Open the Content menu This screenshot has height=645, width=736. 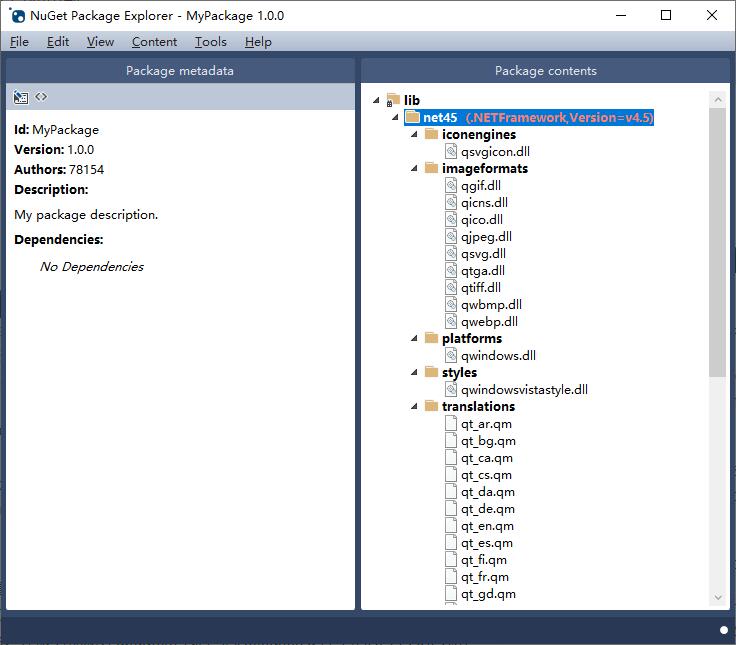point(154,42)
